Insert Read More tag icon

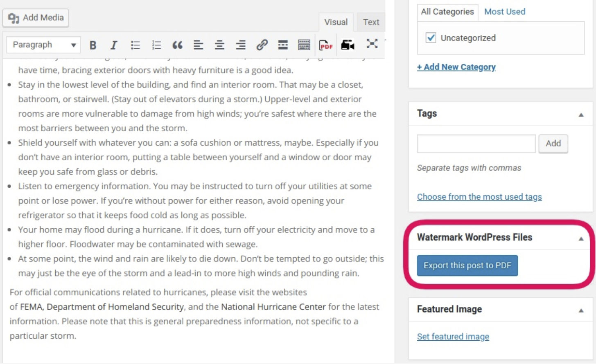[283, 45]
